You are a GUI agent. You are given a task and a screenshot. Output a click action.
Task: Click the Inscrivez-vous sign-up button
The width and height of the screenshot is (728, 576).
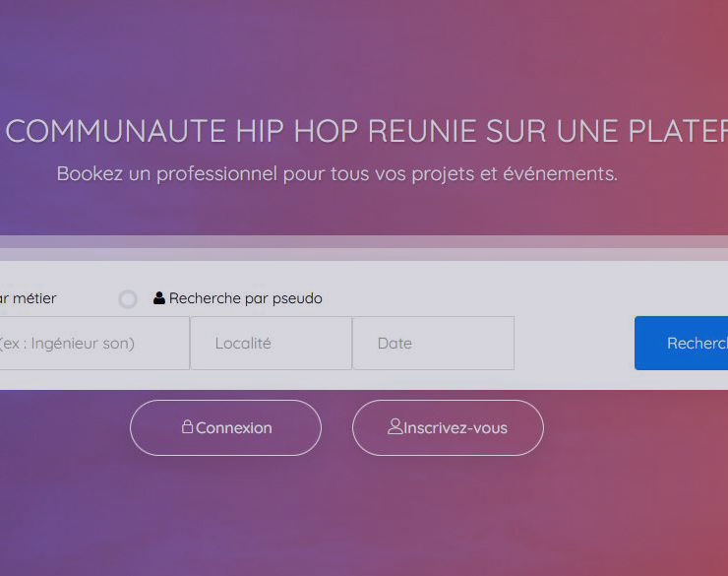pos(448,428)
